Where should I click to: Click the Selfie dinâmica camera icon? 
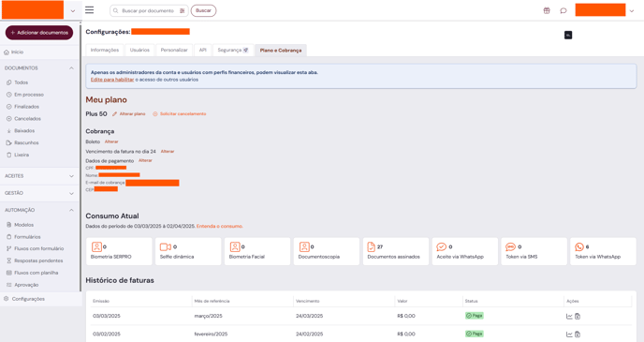click(166, 246)
